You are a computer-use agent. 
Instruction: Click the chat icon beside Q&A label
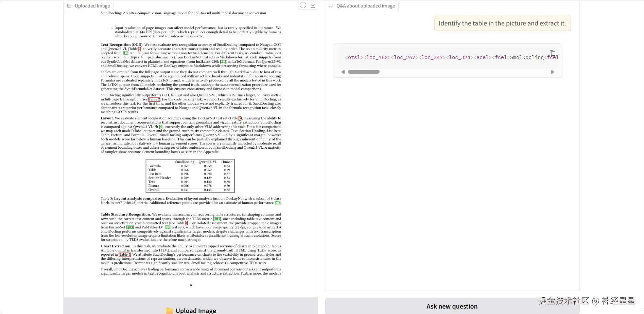click(331, 6)
